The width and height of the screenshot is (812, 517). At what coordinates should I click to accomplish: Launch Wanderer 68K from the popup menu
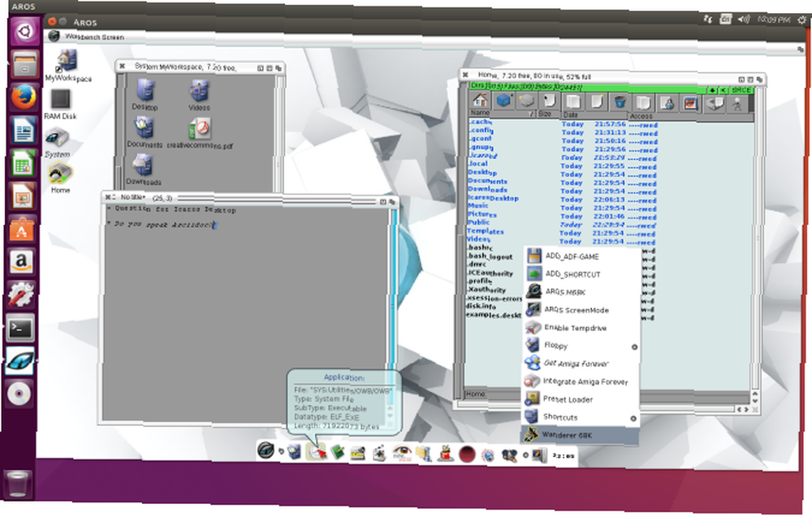(x=580, y=435)
